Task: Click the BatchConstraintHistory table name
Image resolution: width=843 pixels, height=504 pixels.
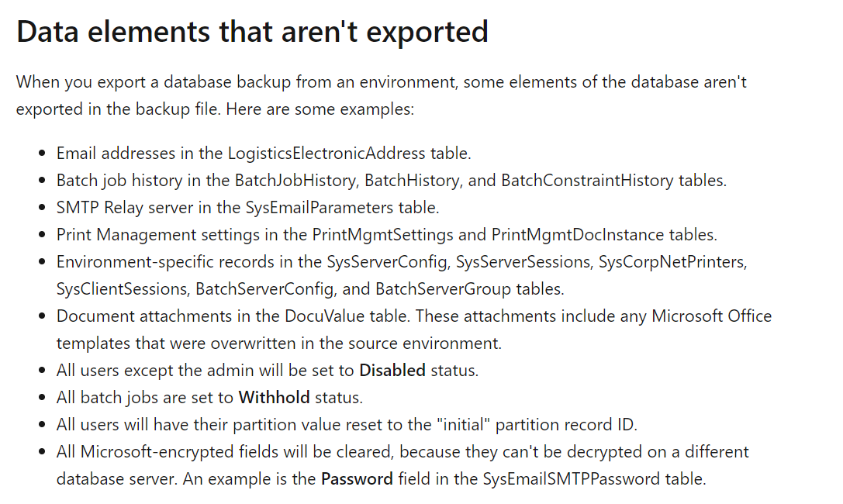Action: coord(587,180)
